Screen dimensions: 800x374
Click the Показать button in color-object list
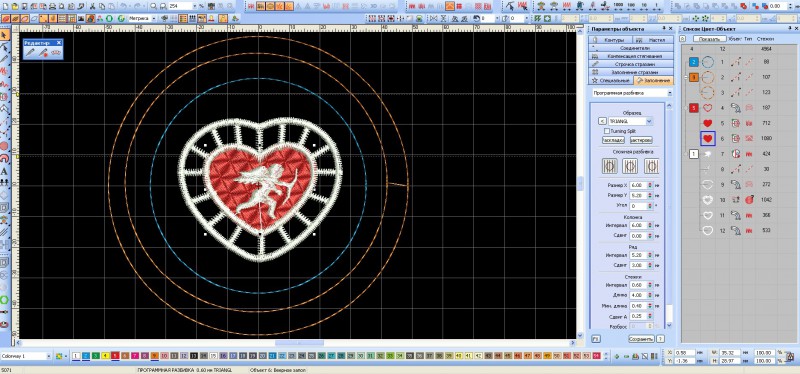point(709,39)
